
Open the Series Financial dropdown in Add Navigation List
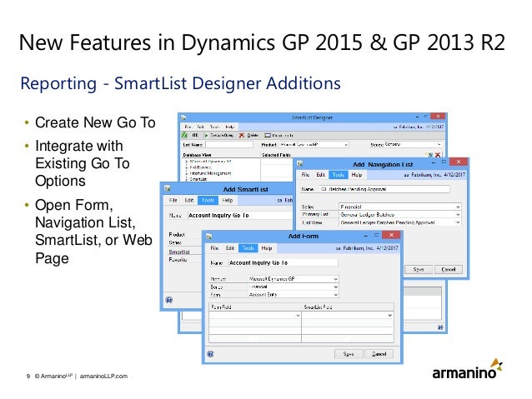pyautogui.click(x=458, y=207)
